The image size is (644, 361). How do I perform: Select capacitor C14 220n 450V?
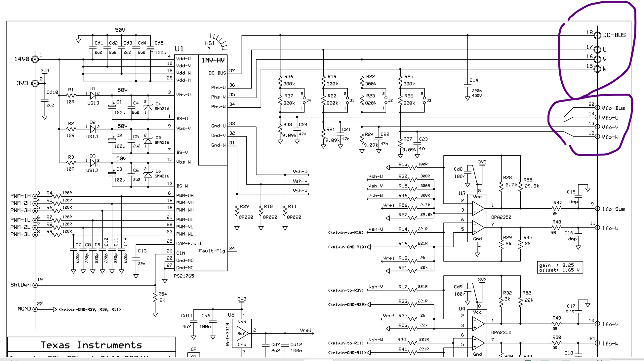point(467,86)
